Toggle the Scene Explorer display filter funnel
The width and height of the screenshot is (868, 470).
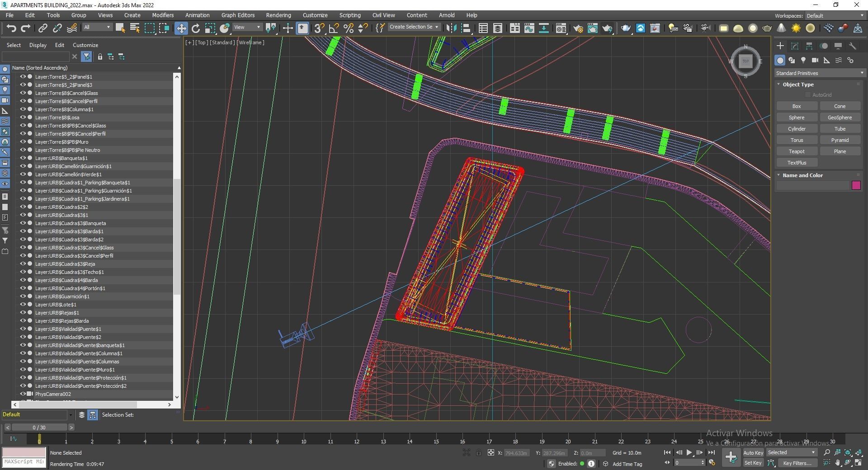click(x=86, y=56)
